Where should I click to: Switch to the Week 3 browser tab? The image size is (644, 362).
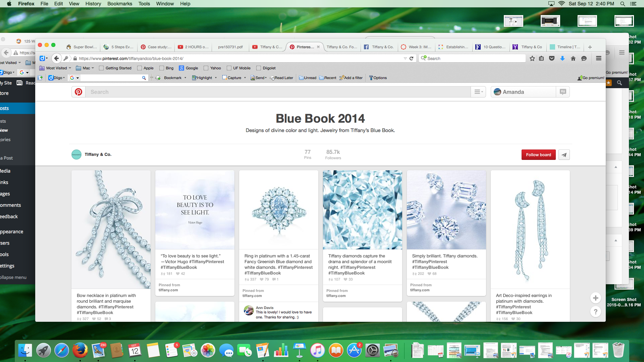point(417,47)
